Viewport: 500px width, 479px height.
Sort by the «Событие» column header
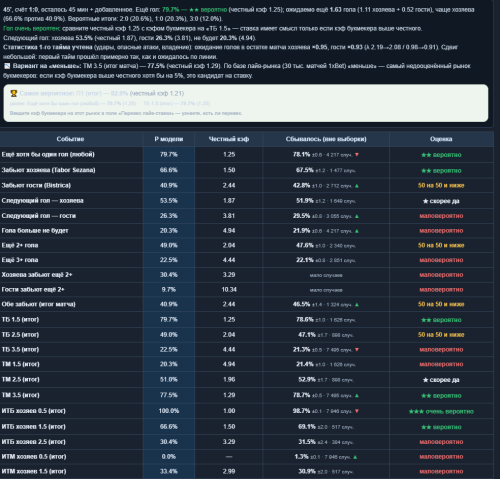tap(70, 139)
